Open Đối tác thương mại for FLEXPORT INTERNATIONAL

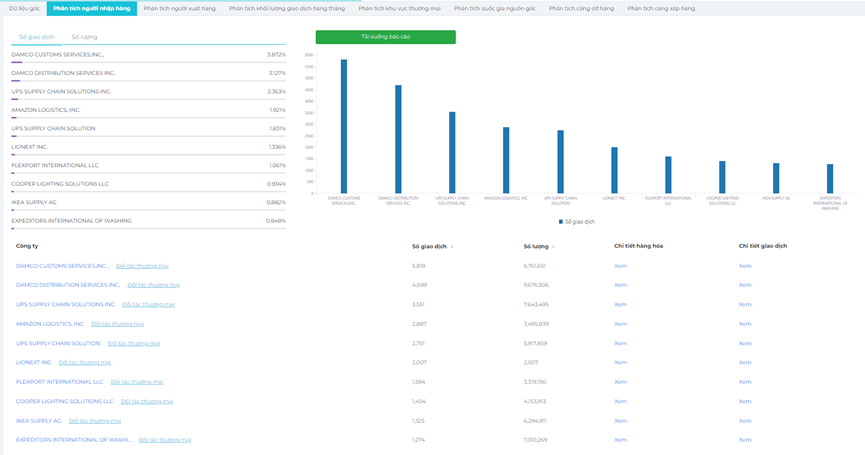(x=137, y=382)
